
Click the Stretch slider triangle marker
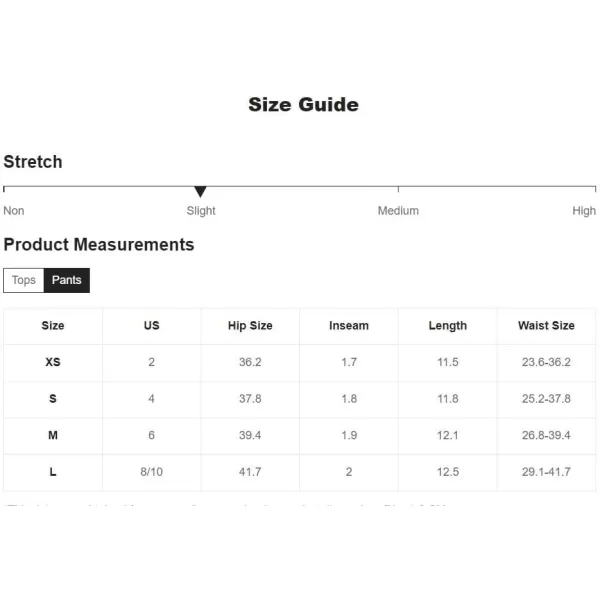tap(200, 191)
